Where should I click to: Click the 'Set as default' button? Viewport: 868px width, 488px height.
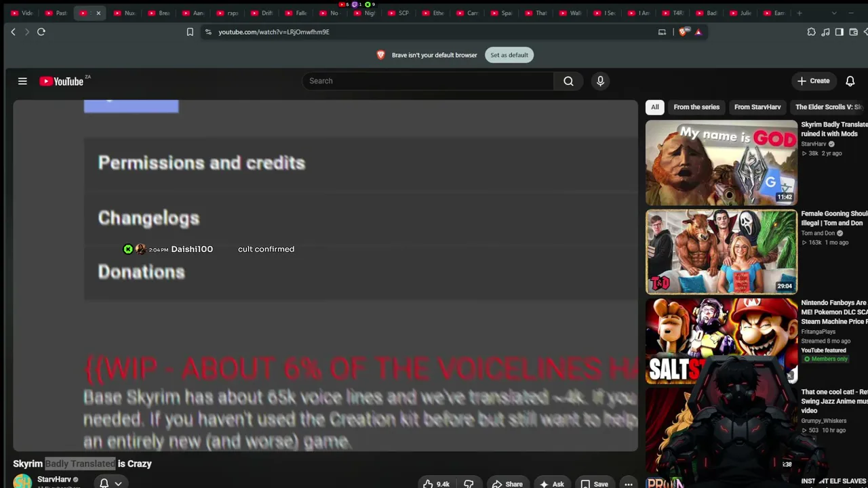point(509,55)
